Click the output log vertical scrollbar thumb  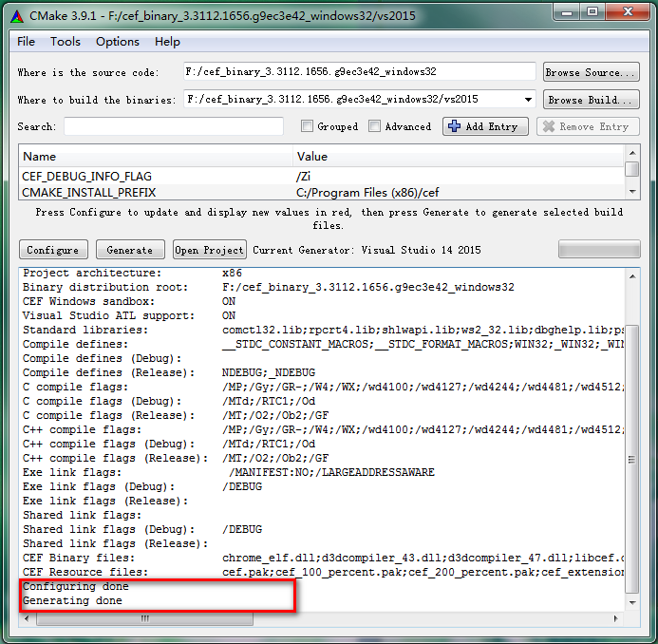(x=632, y=460)
